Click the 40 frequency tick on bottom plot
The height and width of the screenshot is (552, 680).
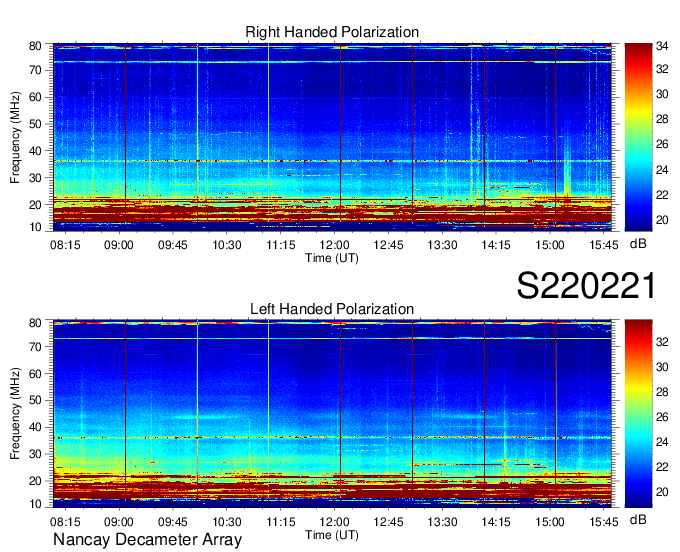35,428
